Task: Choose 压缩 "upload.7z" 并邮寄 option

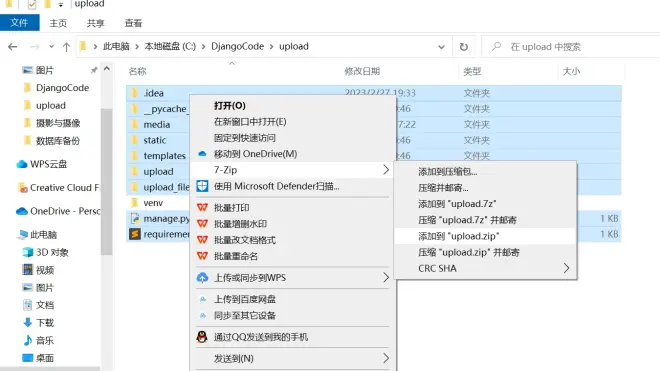Action: (467, 220)
